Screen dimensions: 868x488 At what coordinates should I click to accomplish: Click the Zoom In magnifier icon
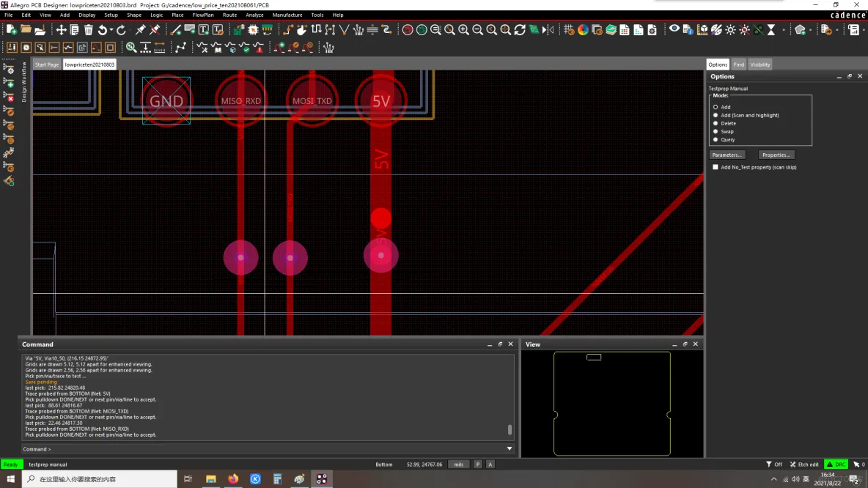tap(463, 30)
